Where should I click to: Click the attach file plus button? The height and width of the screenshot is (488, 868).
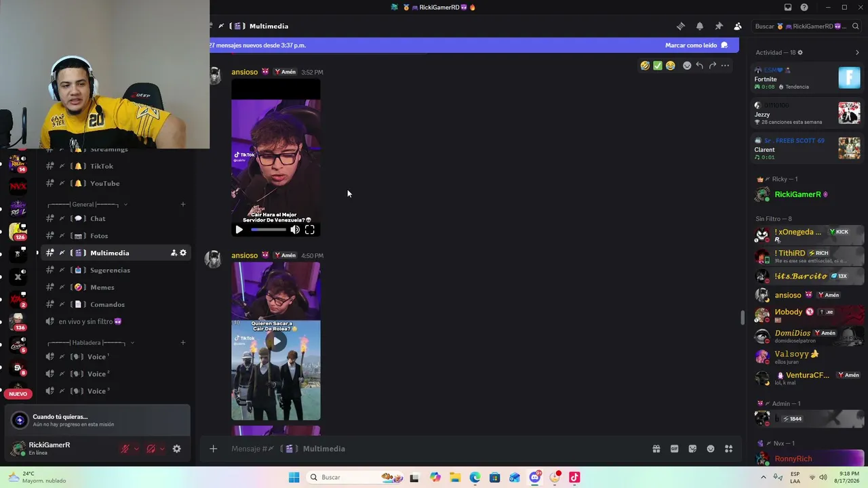(x=213, y=449)
